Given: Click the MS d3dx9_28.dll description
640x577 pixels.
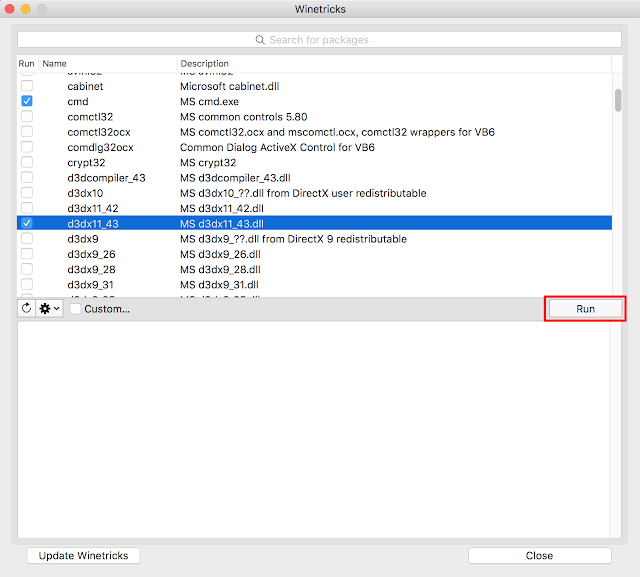Looking at the screenshot, I should pyautogui.click(x=220, y=270).
